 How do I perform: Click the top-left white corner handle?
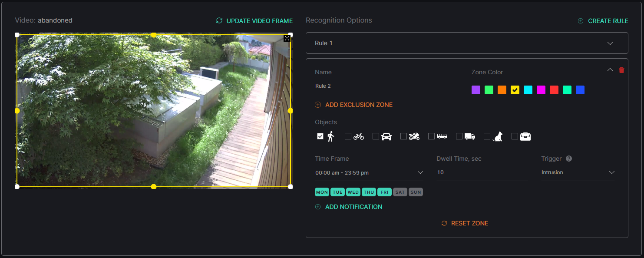17,35
